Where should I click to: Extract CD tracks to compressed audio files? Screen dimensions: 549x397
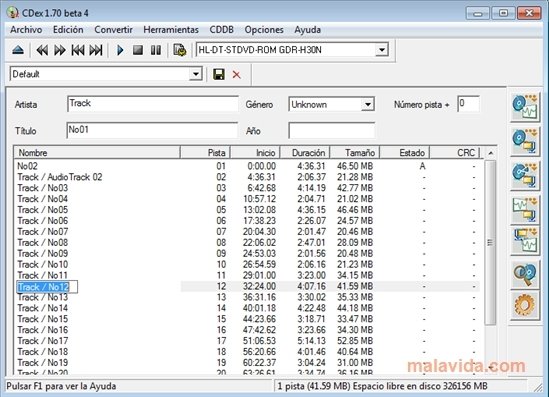525,142
